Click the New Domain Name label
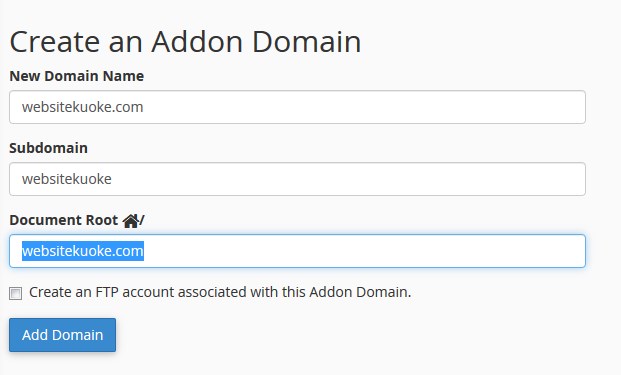This screenshot has height=375, width=621. [x=76, y=76]
